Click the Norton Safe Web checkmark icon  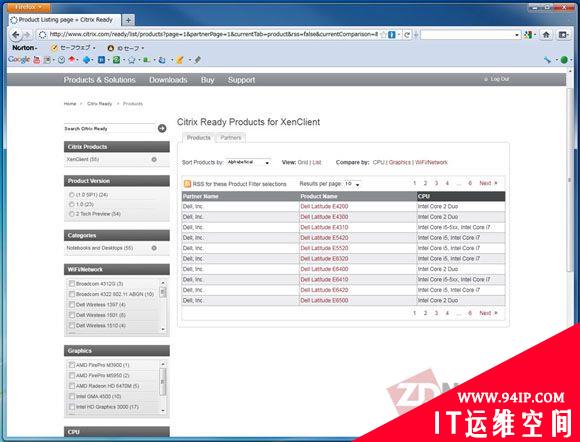tap(54, 48)
